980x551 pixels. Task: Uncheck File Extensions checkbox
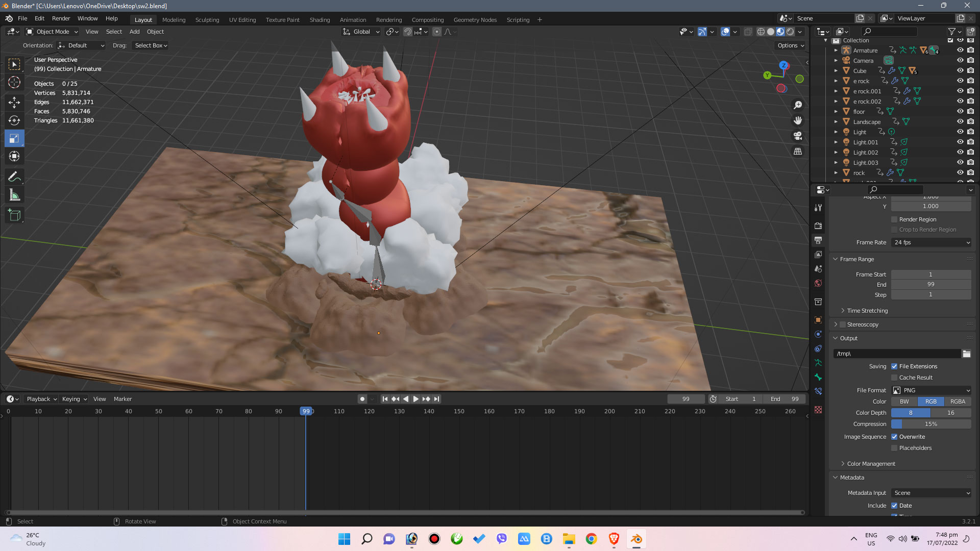pos(894,366)
